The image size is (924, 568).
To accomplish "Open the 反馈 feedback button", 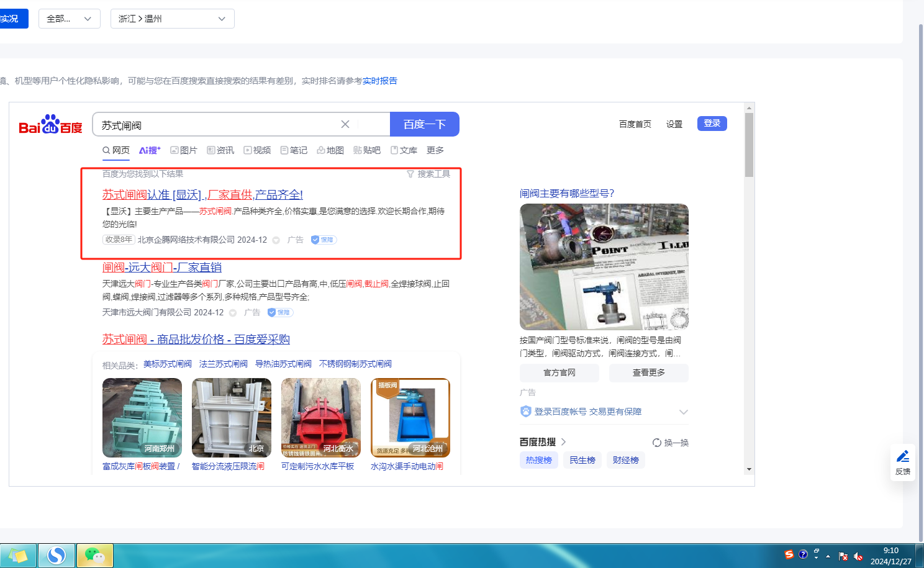I will [903, 462].
